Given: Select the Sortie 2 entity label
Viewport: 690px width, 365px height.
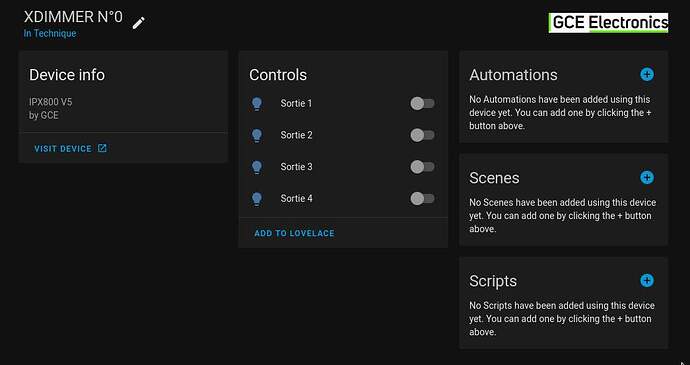Looking at the screenshot, I should (296, 135).
